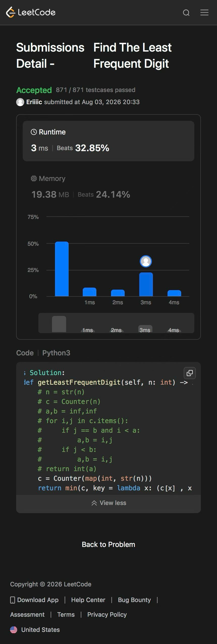
Task: Click the "75%" axis label
Action: click(33, 217)
